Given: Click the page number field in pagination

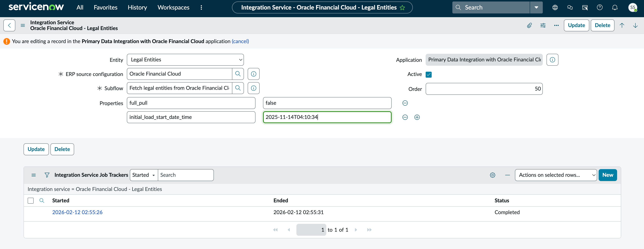Looking at the screenshot, I should (311, 230).
